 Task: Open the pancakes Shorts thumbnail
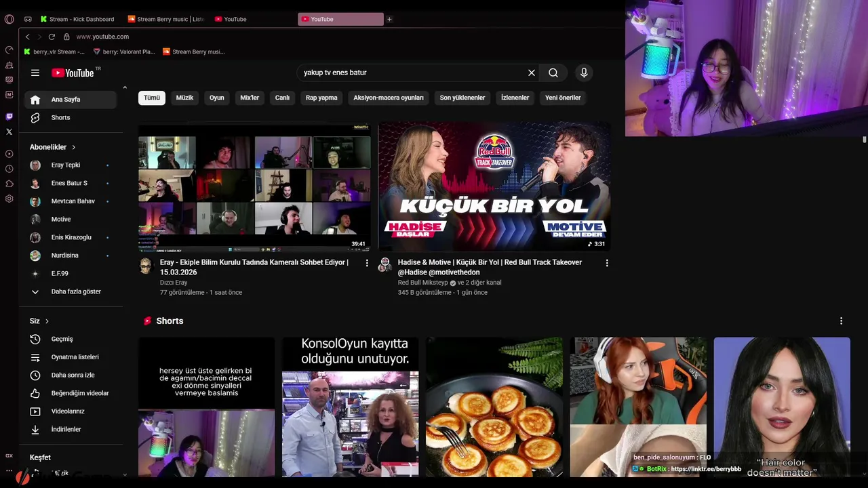tap(494, 407)
